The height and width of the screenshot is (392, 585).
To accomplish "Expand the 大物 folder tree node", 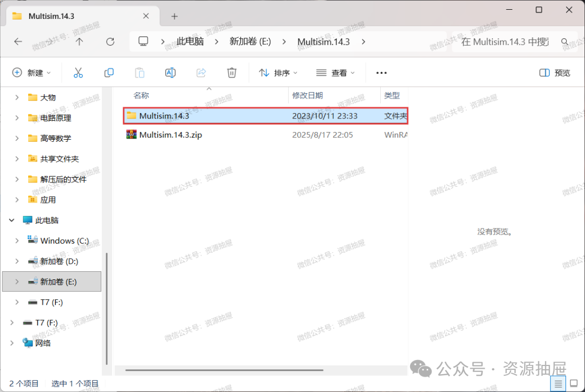I will coord(17,97).
